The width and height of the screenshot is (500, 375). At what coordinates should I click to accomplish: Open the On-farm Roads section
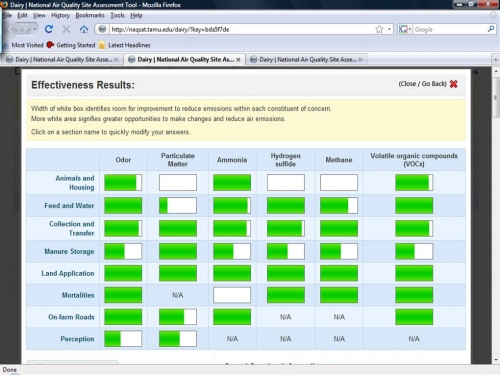click(71, 317)
